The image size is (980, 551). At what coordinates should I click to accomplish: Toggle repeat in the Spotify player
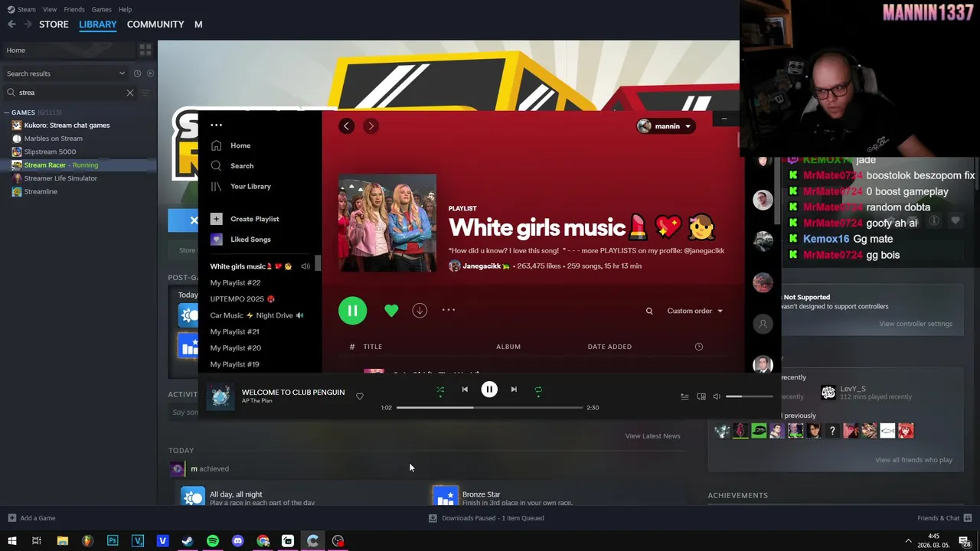538,390
